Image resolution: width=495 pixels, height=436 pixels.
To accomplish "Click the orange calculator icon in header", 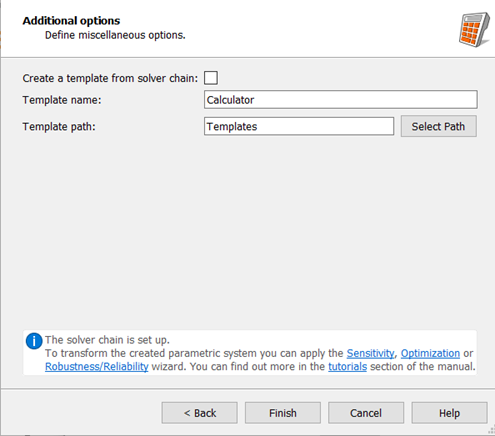I will [x=474, y=30].
